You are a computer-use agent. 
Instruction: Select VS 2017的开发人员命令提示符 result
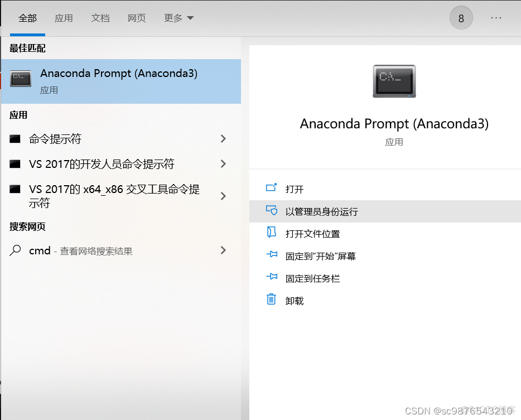click(121, 164)
